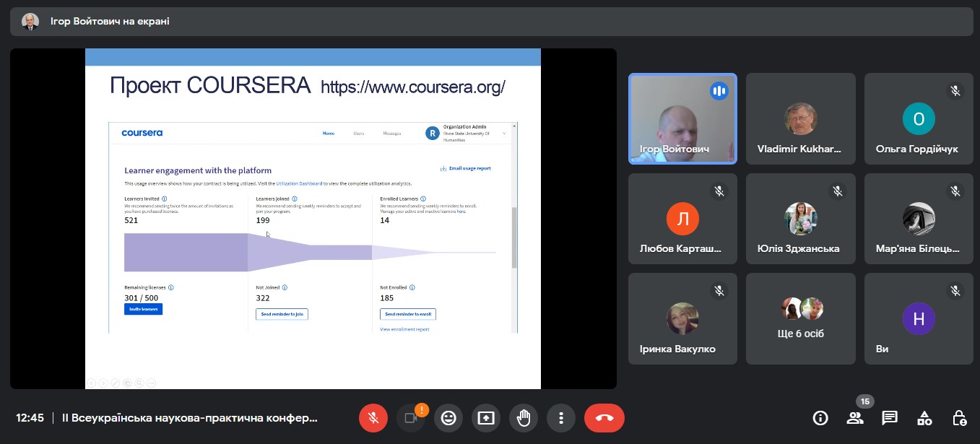Click the speaking indicator on Ігор Войтович tile

tap(719, 91)
